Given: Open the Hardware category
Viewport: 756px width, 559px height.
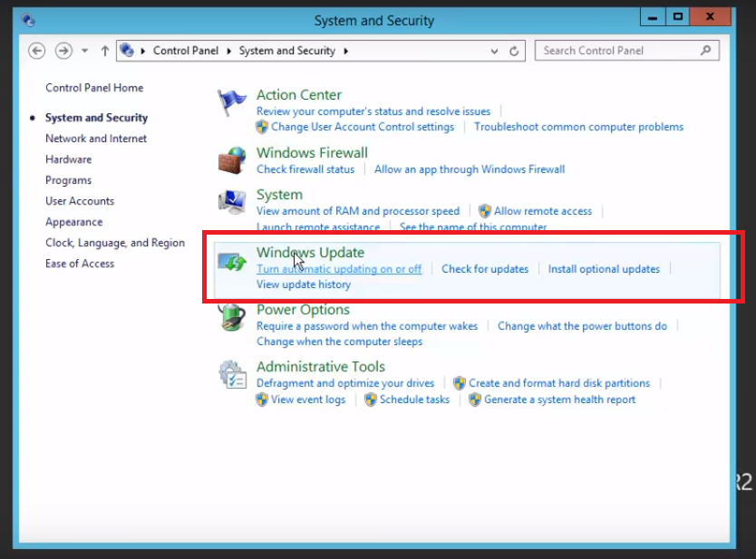Looking at the screenshot, I should point(69,159).
